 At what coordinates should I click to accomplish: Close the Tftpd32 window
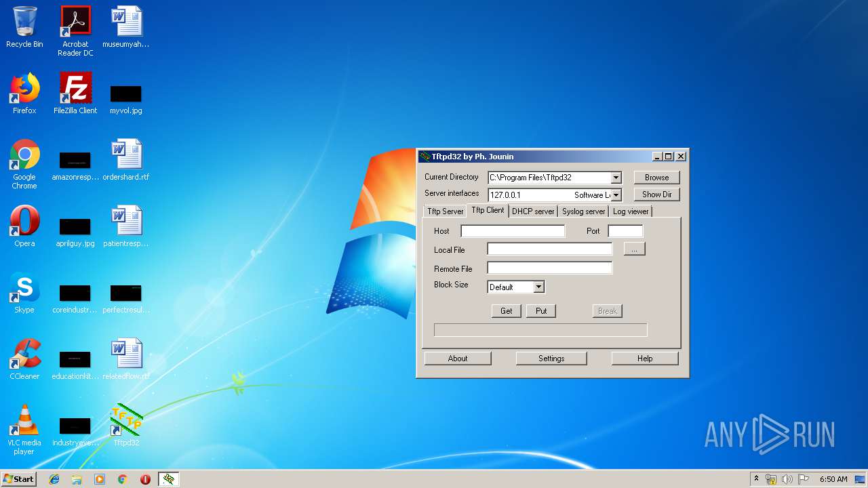[681, 157]
